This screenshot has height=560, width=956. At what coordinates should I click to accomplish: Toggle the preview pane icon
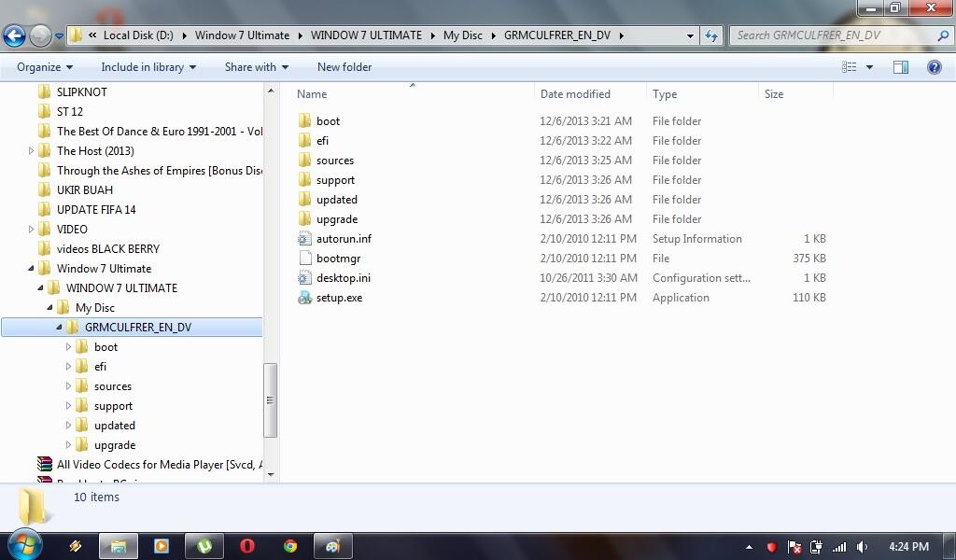(x=901, y=67)
